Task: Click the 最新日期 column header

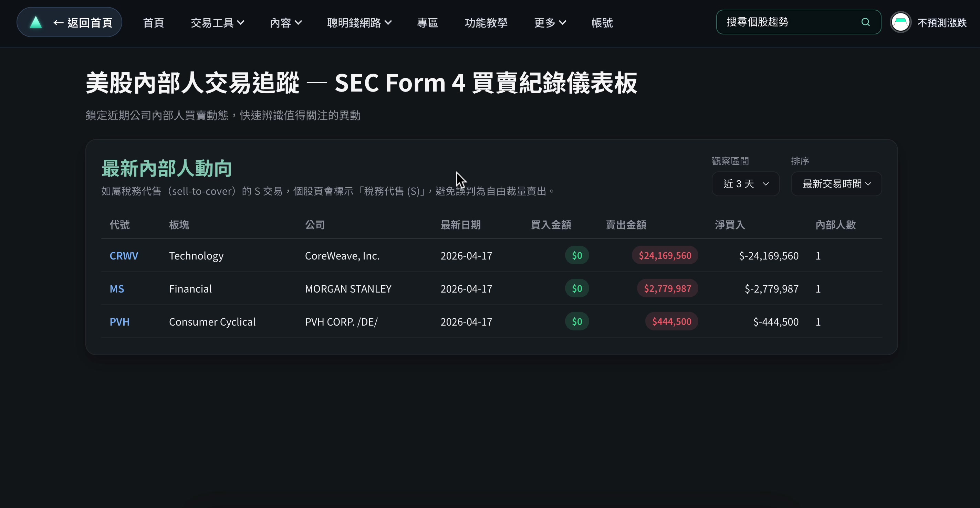Action: coord(460,225)
